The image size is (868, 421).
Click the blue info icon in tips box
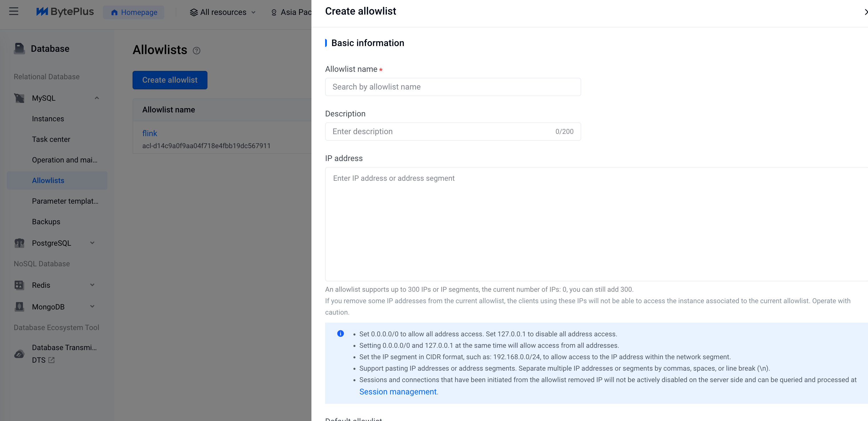[x=340, y=334]
